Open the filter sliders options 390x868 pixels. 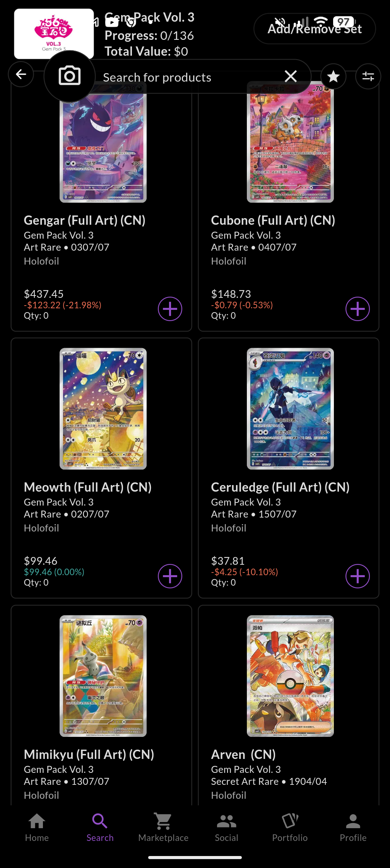(x=368, y=77)
